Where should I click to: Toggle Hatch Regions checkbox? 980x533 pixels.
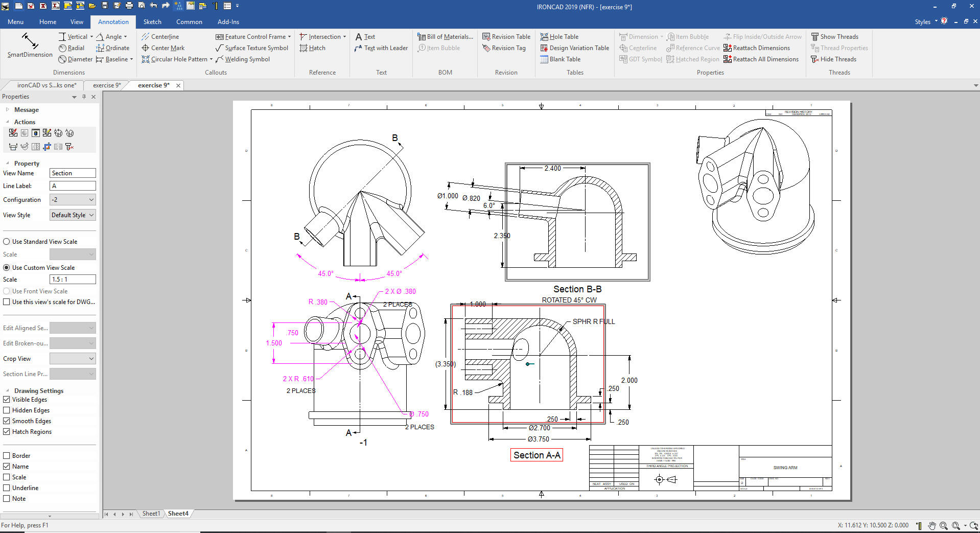point(7,432)
